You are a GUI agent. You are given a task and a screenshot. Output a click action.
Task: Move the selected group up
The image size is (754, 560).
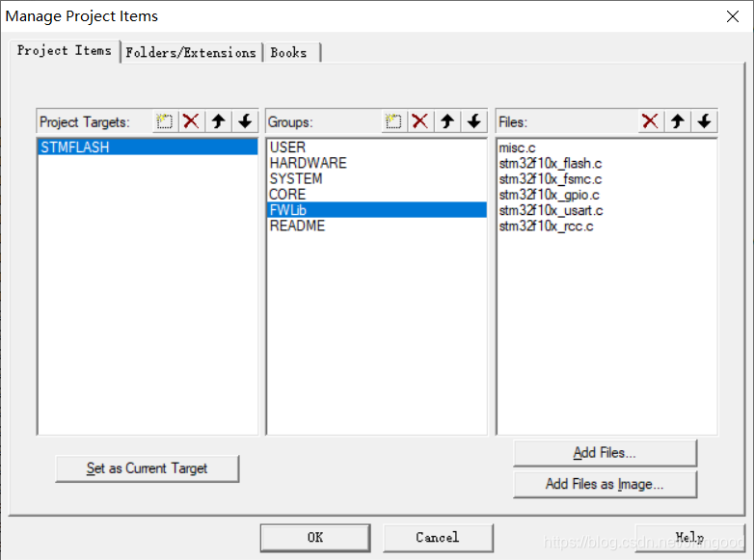[447, 121]
